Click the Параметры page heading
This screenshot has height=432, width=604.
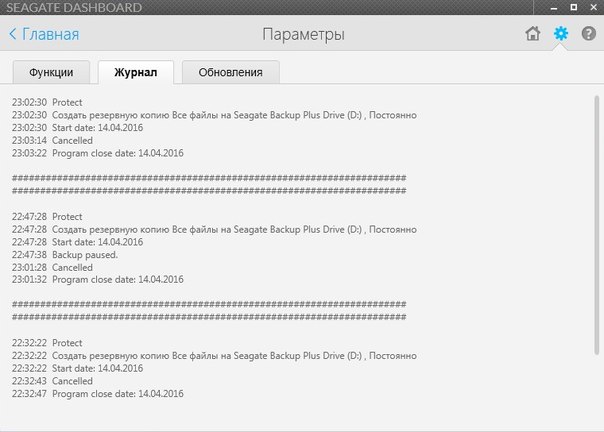pos(303,35)
